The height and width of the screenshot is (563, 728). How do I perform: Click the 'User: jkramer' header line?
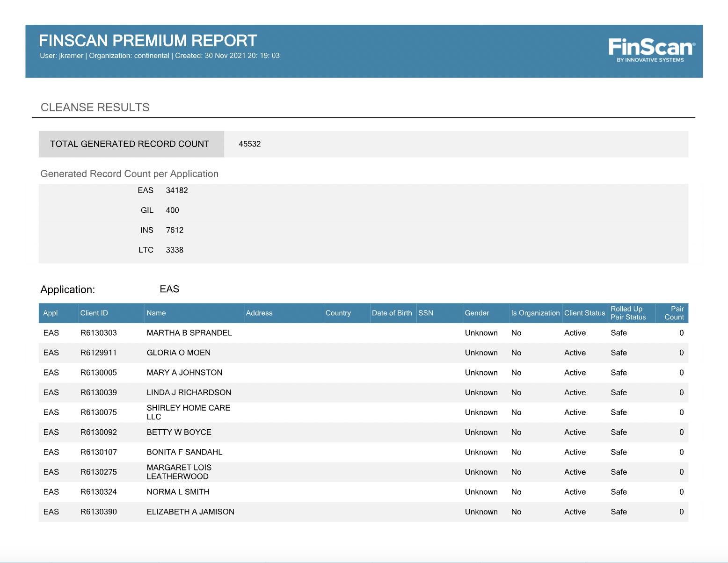point(160,56)
